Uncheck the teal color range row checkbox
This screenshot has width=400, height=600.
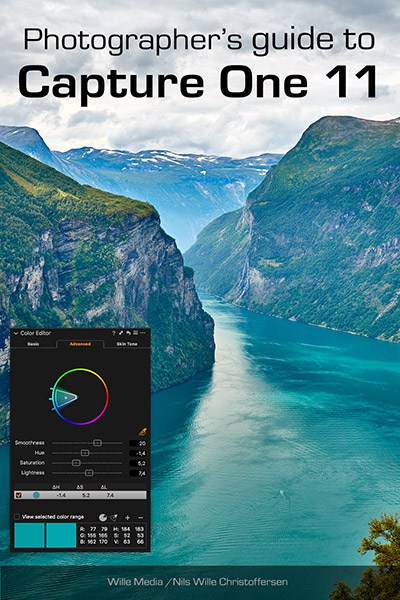(x=18, y=495)
